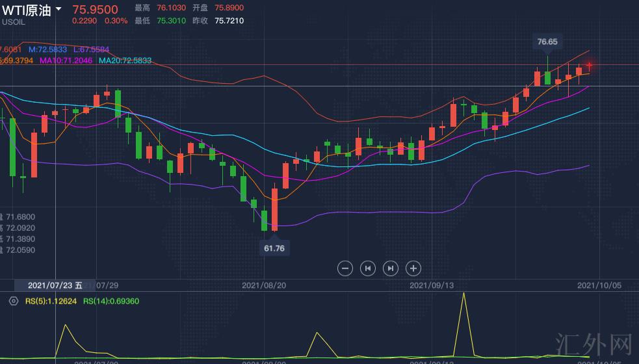Click the zoom in plus button
The image size is (639, 364).
pos(413,268)
